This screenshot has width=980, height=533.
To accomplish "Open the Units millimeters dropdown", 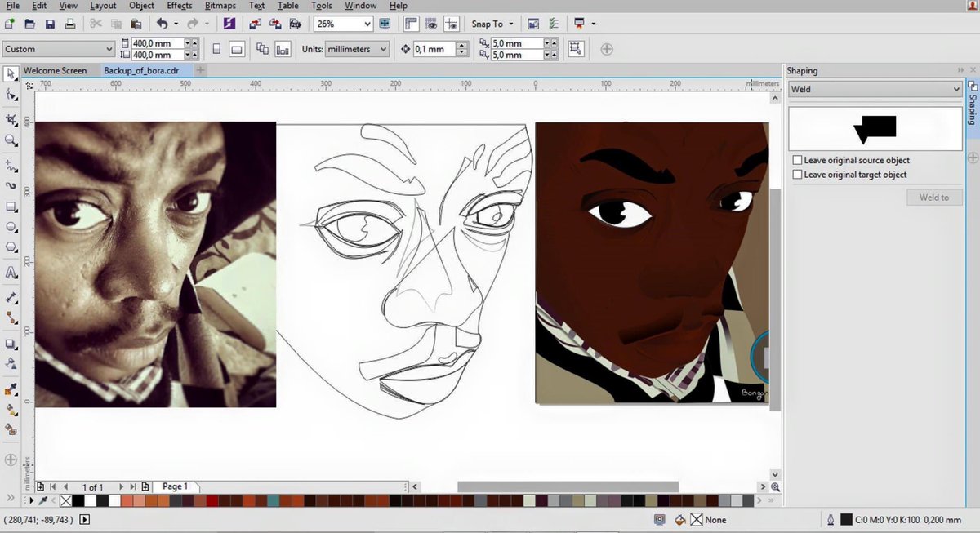I will tap(383, 49).
